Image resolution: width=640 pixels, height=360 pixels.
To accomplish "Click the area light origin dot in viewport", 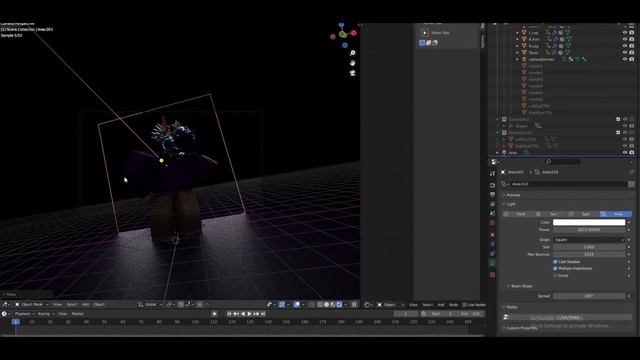I will [162, 161].
